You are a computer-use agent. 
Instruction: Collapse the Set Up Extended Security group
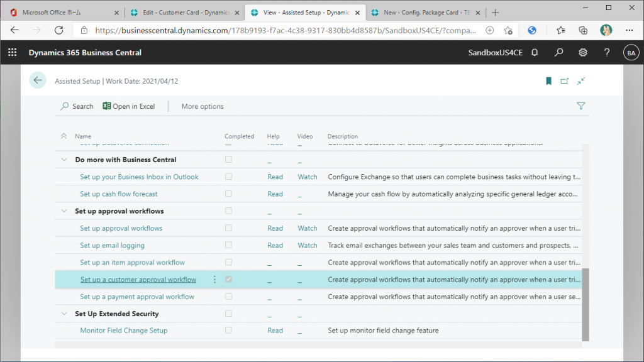coord(64,314)
